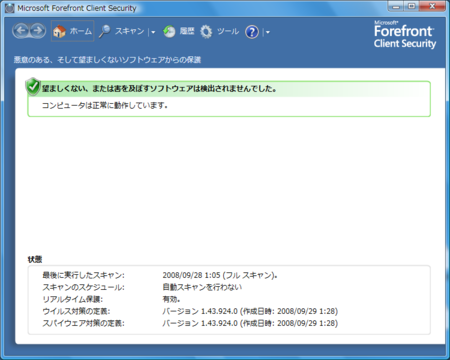Select the リアルタイム保護 label
The width and height of the screenshot is (450, 360).
pos(72,299)
